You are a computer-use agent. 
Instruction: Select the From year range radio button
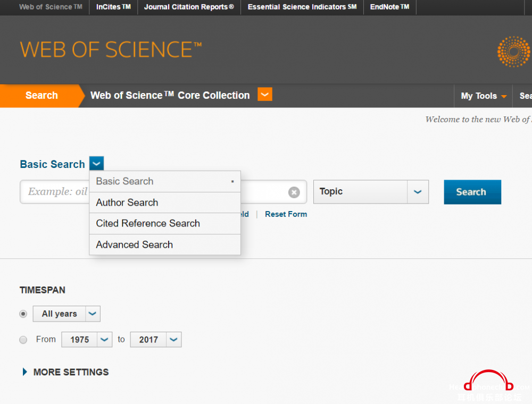23,340
